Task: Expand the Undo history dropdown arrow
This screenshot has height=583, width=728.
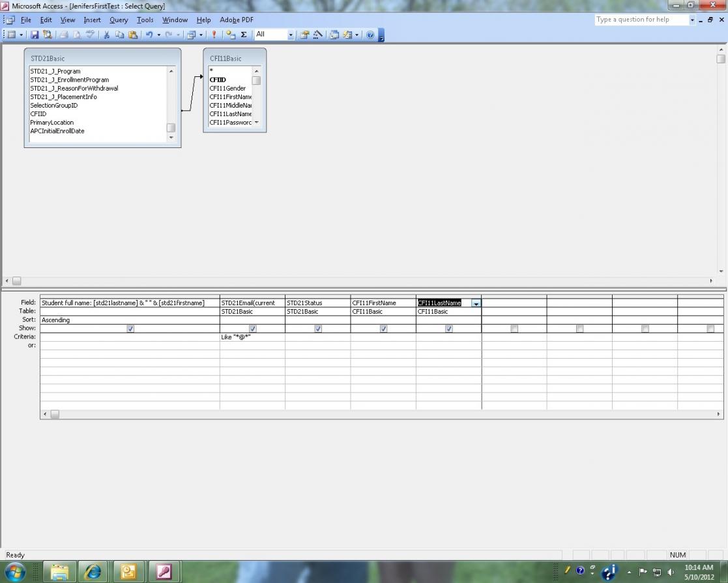Action: click(159, 35)
